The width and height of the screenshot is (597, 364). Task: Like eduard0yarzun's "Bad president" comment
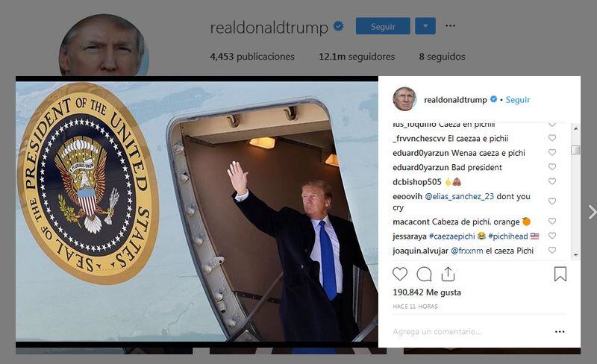pyautogui.click(x=552, y=167)
